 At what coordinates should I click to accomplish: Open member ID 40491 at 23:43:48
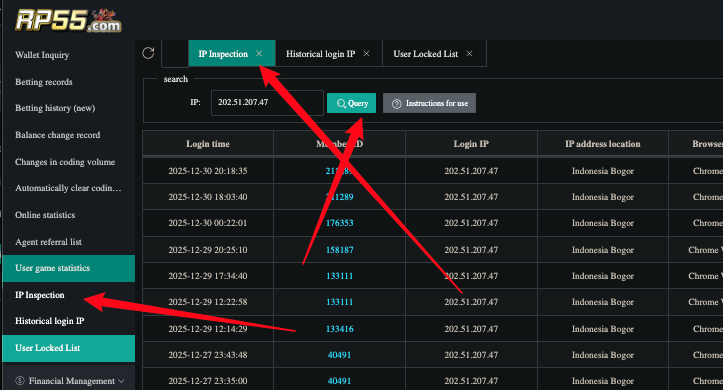pos(339,355)
